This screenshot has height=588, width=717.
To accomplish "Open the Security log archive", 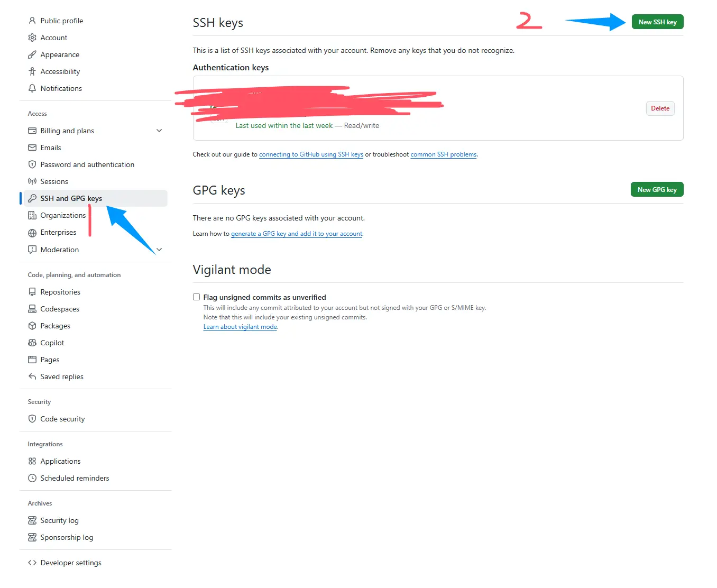I will pos(59,520).
